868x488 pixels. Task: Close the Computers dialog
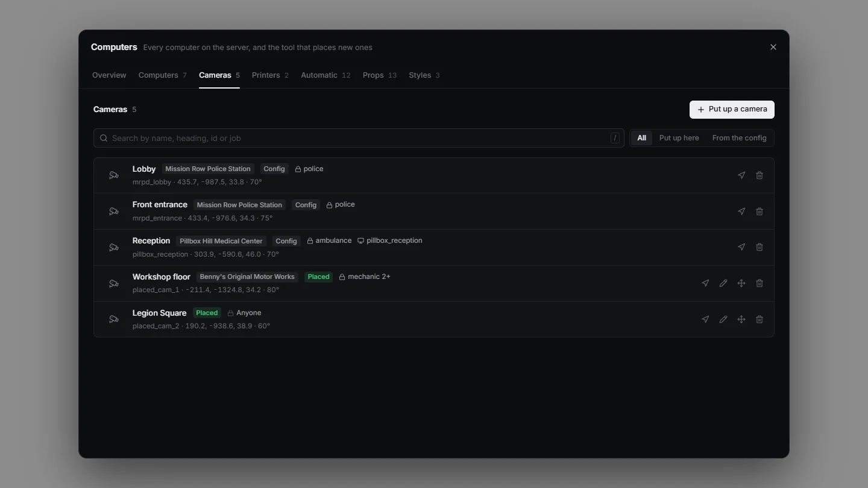click(x=773, y=47)
